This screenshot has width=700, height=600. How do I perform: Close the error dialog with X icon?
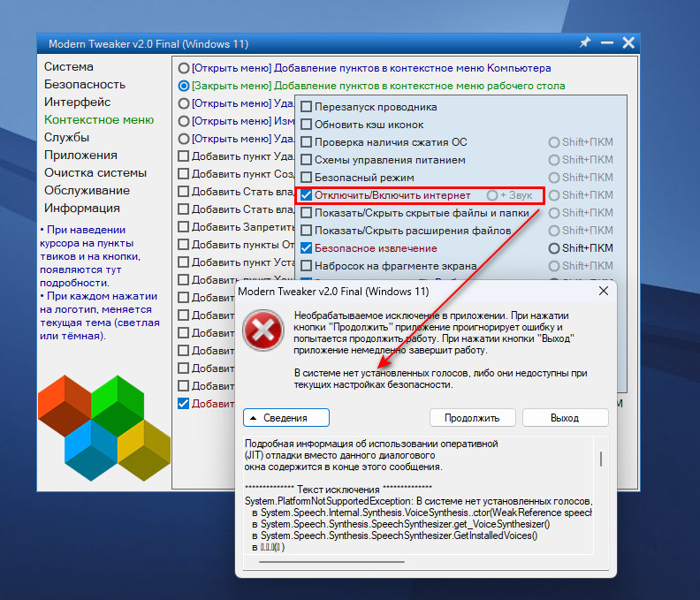(x=604, y=291)
